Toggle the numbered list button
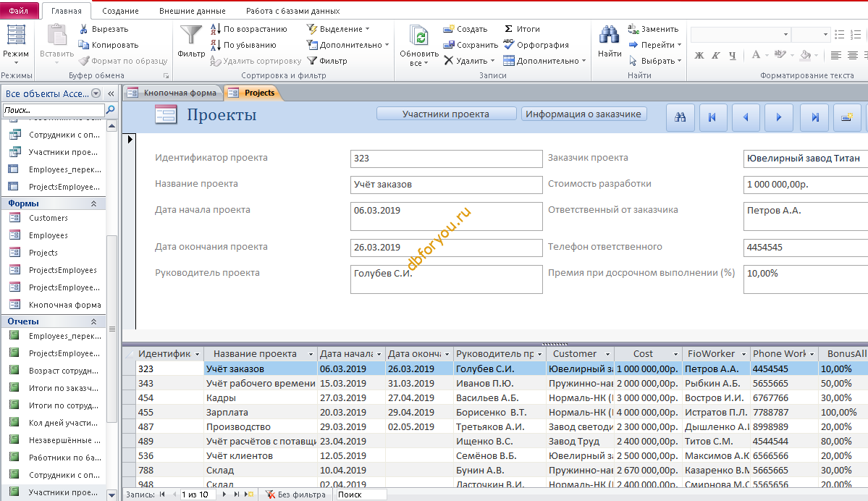The image size is (868, 501). (856, 34)
